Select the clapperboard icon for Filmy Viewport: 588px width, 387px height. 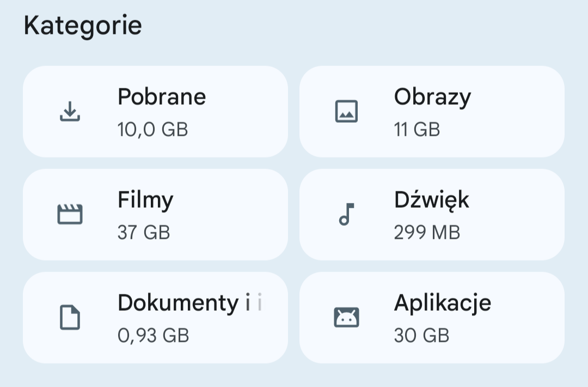pyautogui.click(x=70, y=214)
